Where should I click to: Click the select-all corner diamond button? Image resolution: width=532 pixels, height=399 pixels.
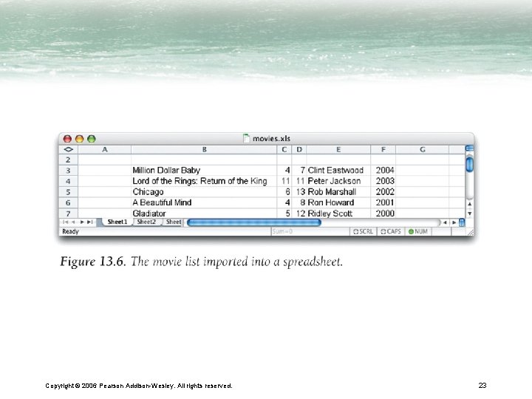(x=68, y=149)
